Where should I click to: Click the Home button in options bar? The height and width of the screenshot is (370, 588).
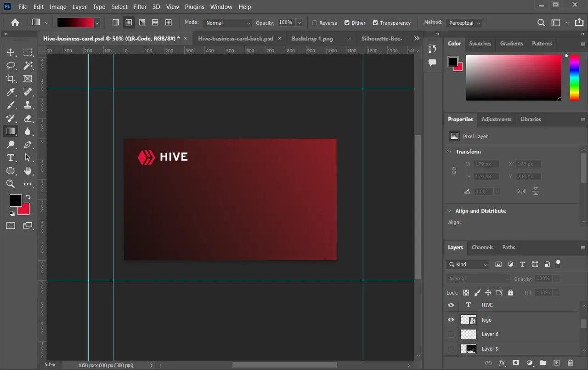pyautogui.click(x=15, y=23)
